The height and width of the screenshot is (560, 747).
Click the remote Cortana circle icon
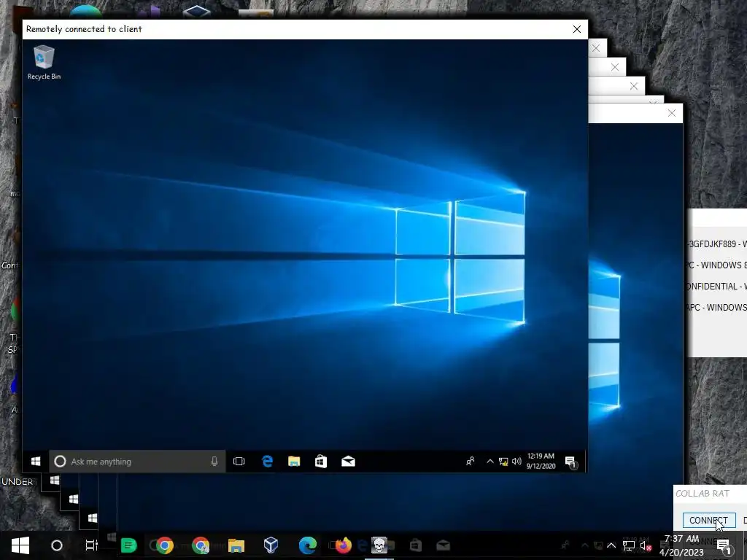[60, 462]
